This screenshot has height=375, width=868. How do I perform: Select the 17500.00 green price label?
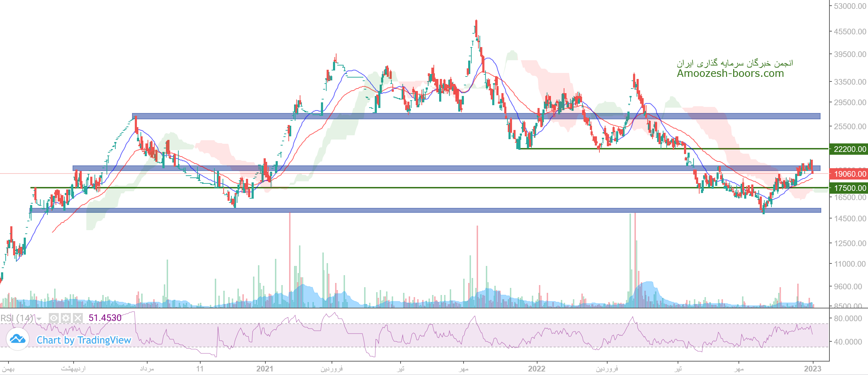coord(850,188)
